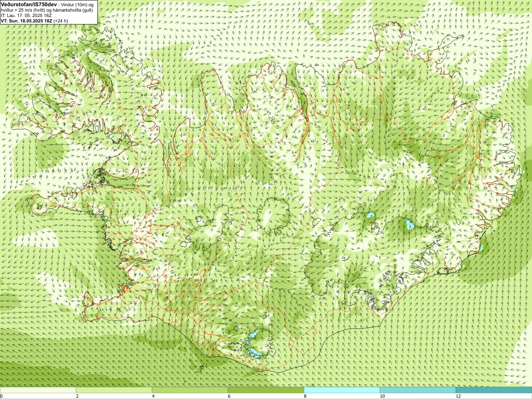
Task: Click the '8' scale tick label
Action: tap(305, 396)
